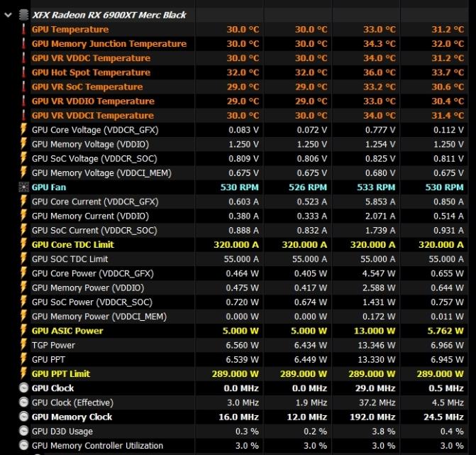Click thermometer icon for GPU VR VDDC Temperature
The width and height of the screenshot is (476, 455).
coord(23,57)
